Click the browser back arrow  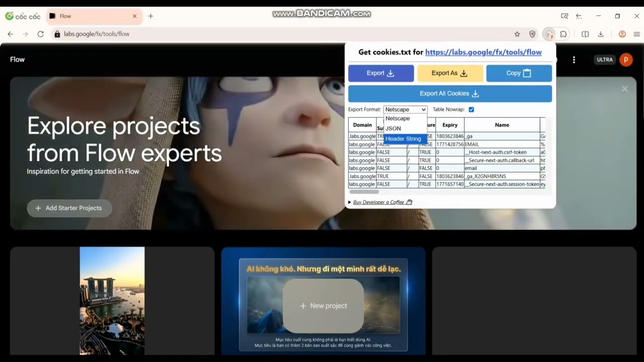click(10, 34)
